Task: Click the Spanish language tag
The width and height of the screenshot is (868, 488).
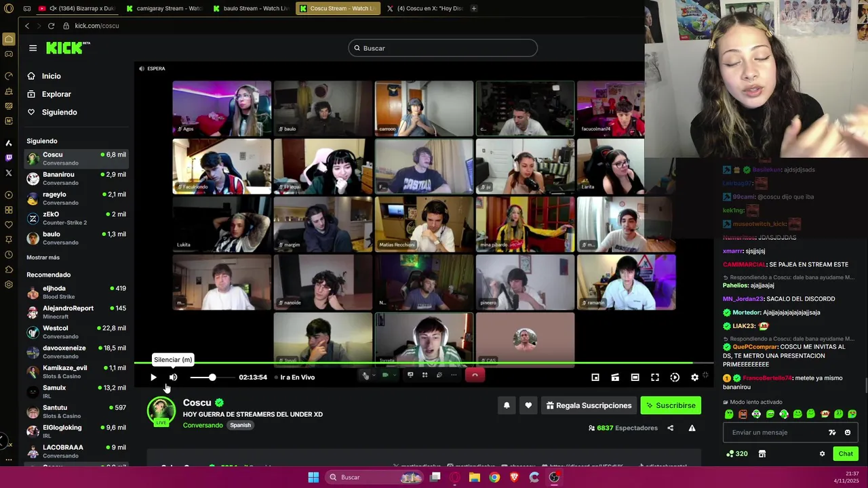Action: click(240, 425)
